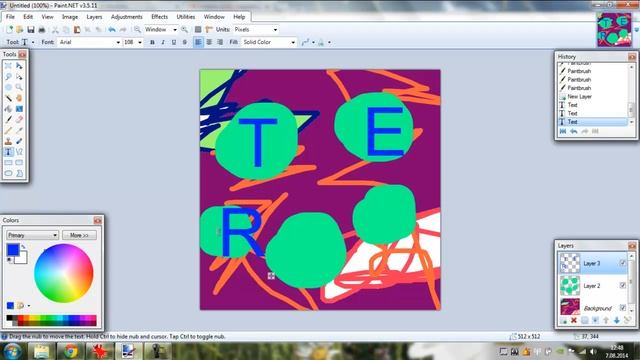Toggle Italic text formatting
Screen dimensions: 640x360
coord(163,42)
